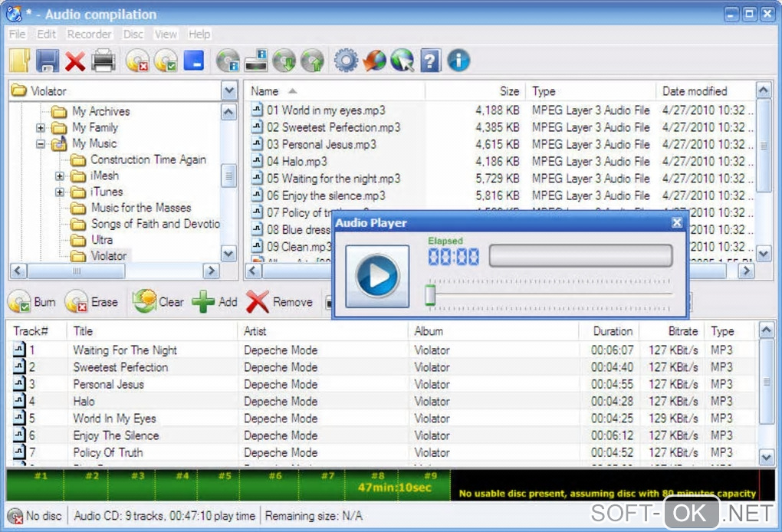The width and height of the screenshot is (782, 532).
Task: Select the Construction Time Again folder
Action: (148, 159)
